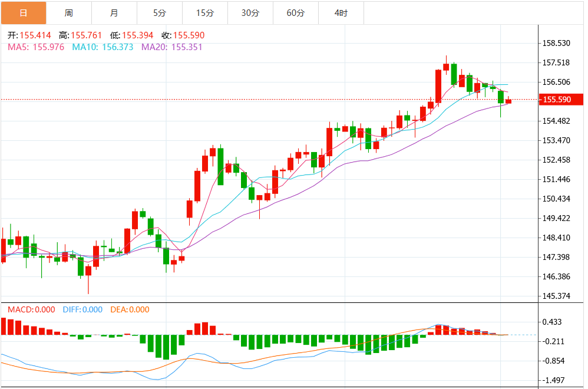This screenshot has width=588, height=389.
Task: Switch to the 月 monthly tab
Action: coord(114,13)
